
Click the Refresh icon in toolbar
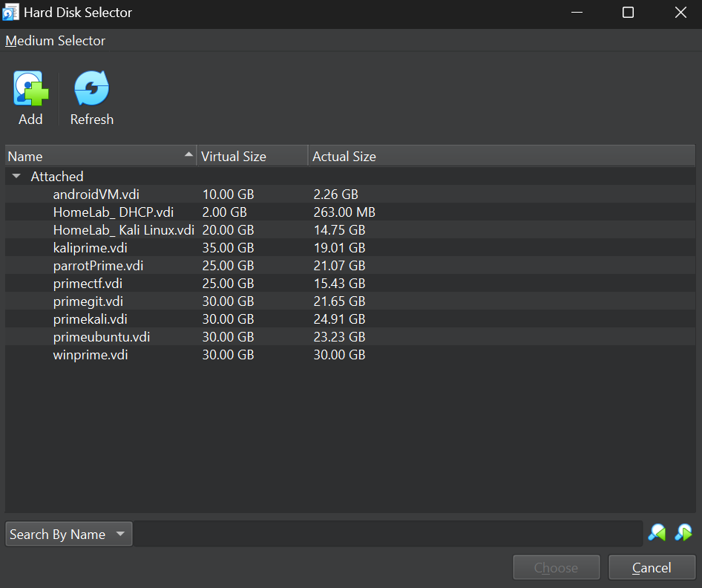point(91,90)
